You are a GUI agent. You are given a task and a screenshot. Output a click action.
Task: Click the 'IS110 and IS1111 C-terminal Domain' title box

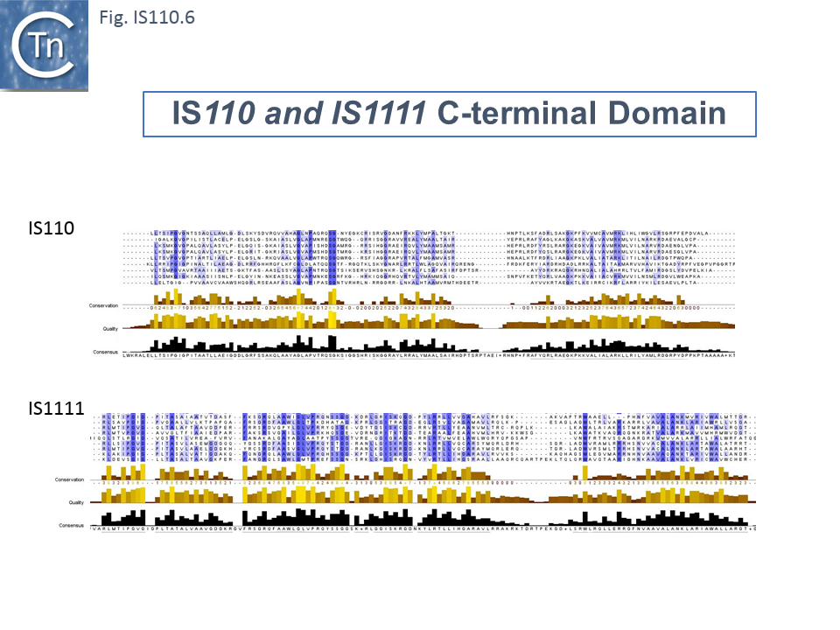pyautogui.click(x=449, y=115)
